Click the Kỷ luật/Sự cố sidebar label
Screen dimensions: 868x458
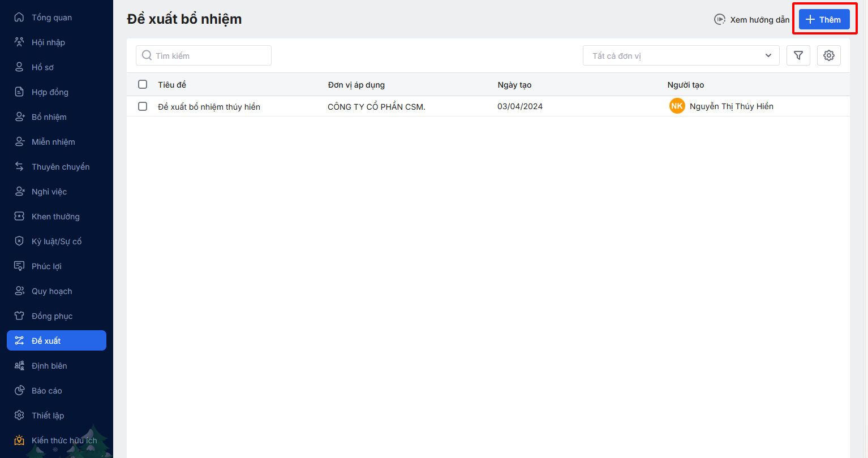point(57,241)
